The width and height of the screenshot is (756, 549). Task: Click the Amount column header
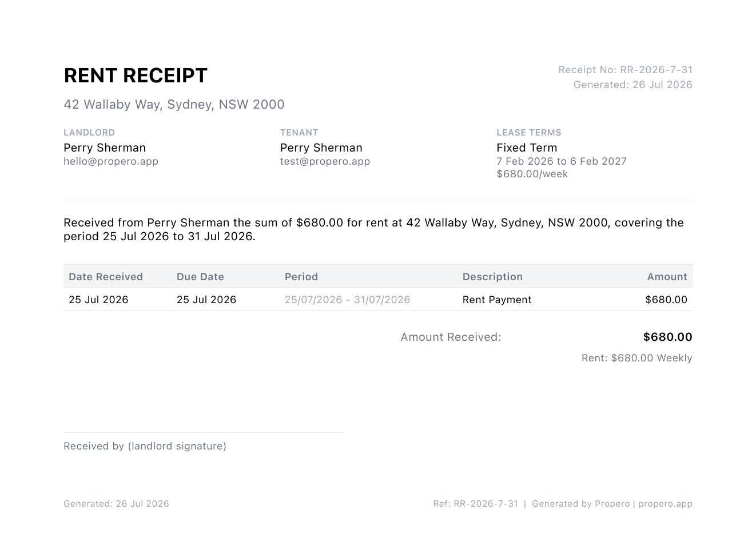pos(667,277)
